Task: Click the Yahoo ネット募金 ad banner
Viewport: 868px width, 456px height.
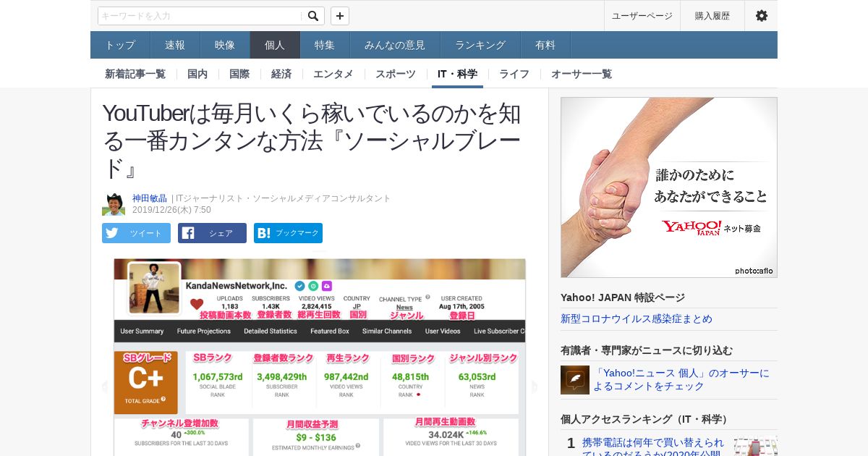Action: [669, 187]
